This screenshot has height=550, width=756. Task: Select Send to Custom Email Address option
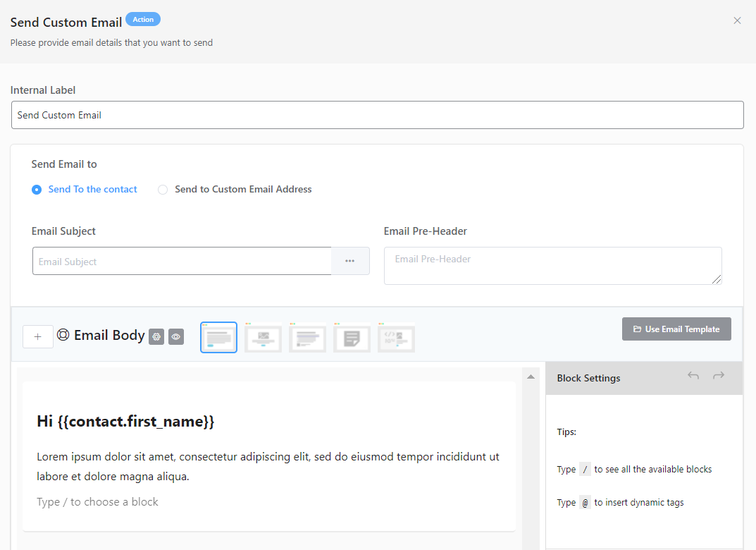[x=235, y=190]
